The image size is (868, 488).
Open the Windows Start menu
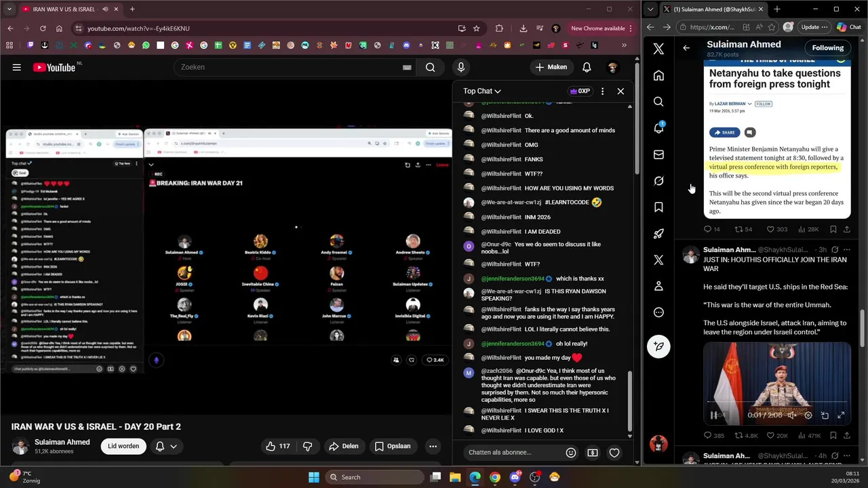pyautogui.click(x=314, y=477)
